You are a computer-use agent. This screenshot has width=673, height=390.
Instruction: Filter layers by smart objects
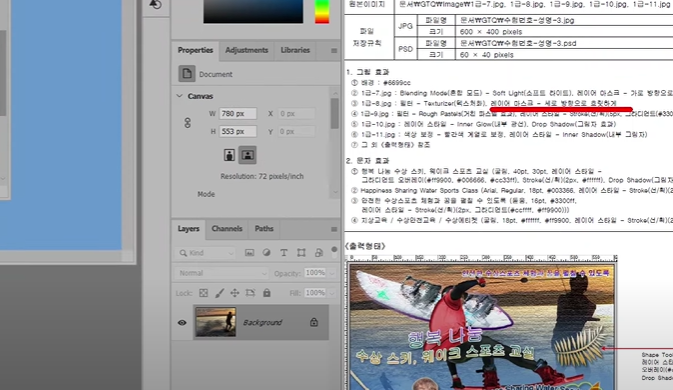318,253
